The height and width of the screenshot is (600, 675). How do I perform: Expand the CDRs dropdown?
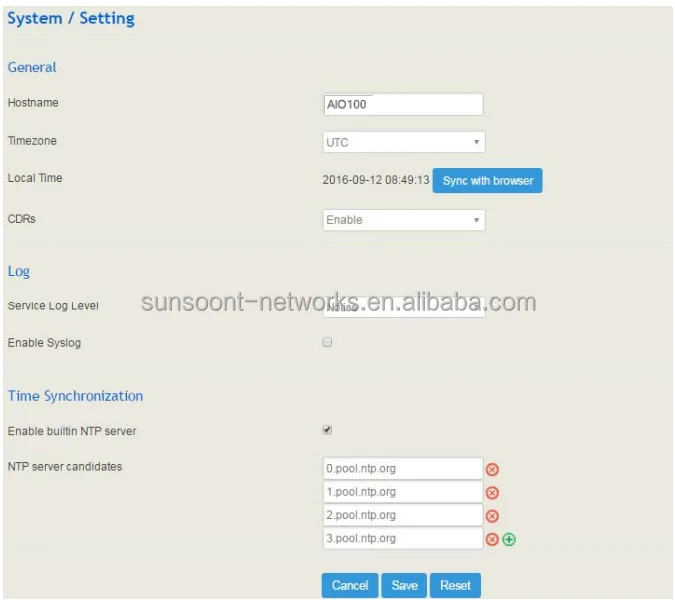coord(403,220)
